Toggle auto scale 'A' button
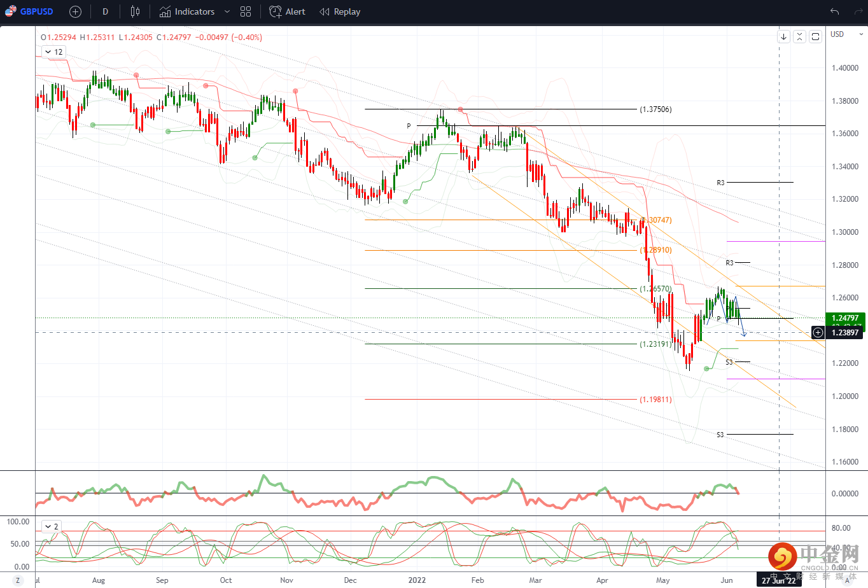Image resolution: width=868 pixels, height=588 pixels. click(x=847, y=580)
